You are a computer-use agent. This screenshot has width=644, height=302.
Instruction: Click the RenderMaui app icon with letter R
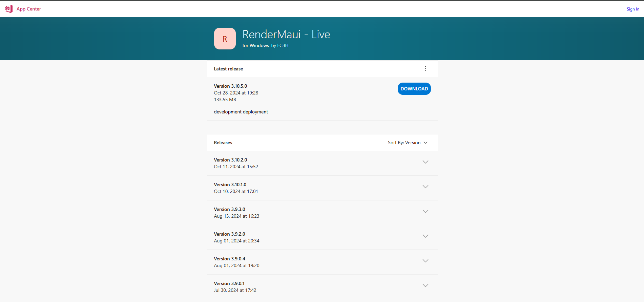[x=225, y=39]
